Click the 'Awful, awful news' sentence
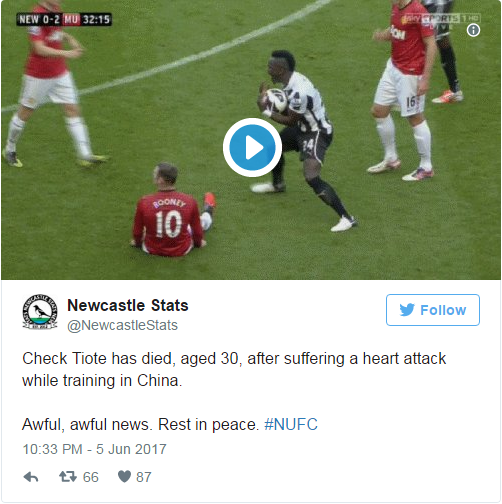Screen dimensions: 502x504 tap(141, 425)
